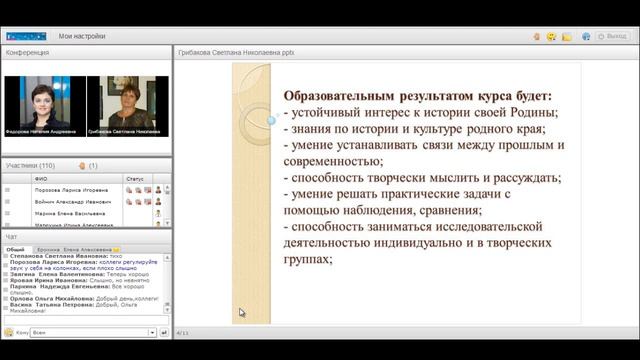Image resolution: width=640 pixels, height=360 pixels.
Task: Open smiley emoticon picker beside Кому
Action: [9, 333]
